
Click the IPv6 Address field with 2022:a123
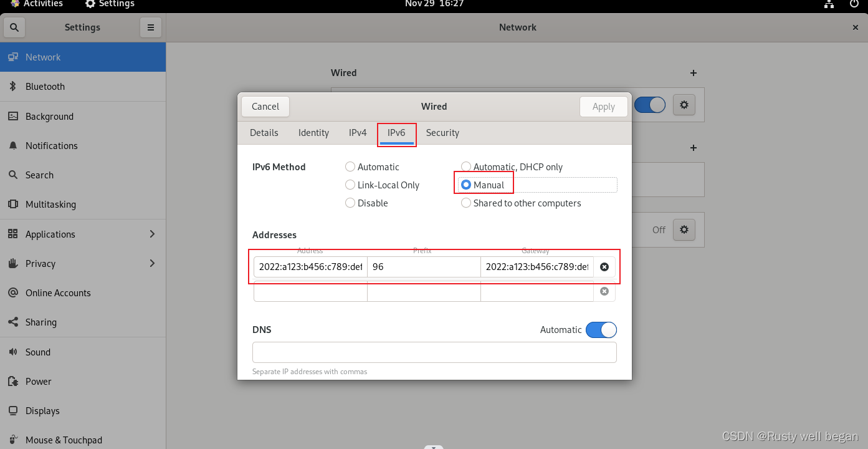tap(310, 267)
